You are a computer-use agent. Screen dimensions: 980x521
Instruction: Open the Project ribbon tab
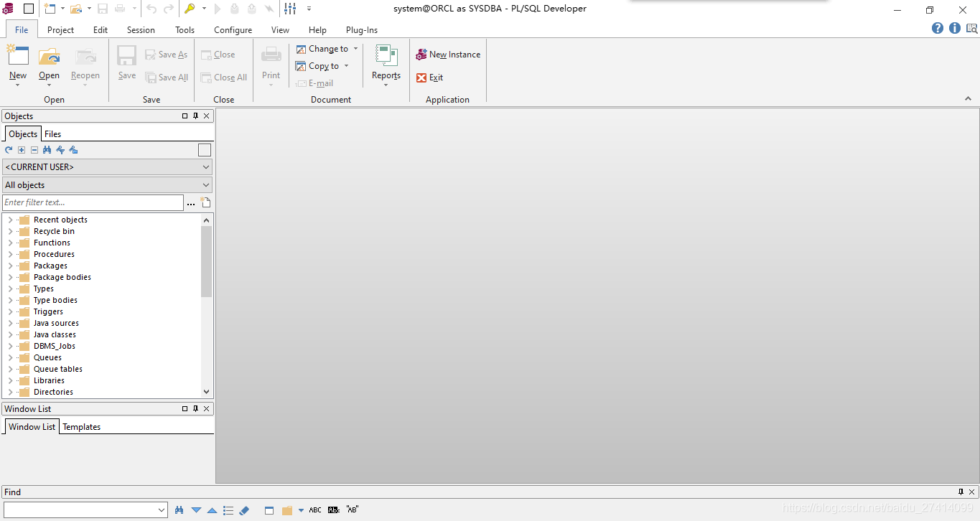[x=60, y=30]
